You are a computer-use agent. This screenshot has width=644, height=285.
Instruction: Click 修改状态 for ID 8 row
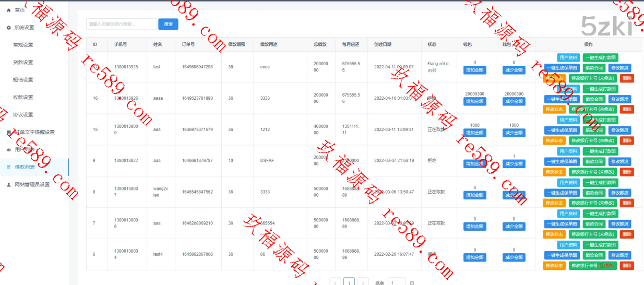click(x=554, y=203)
